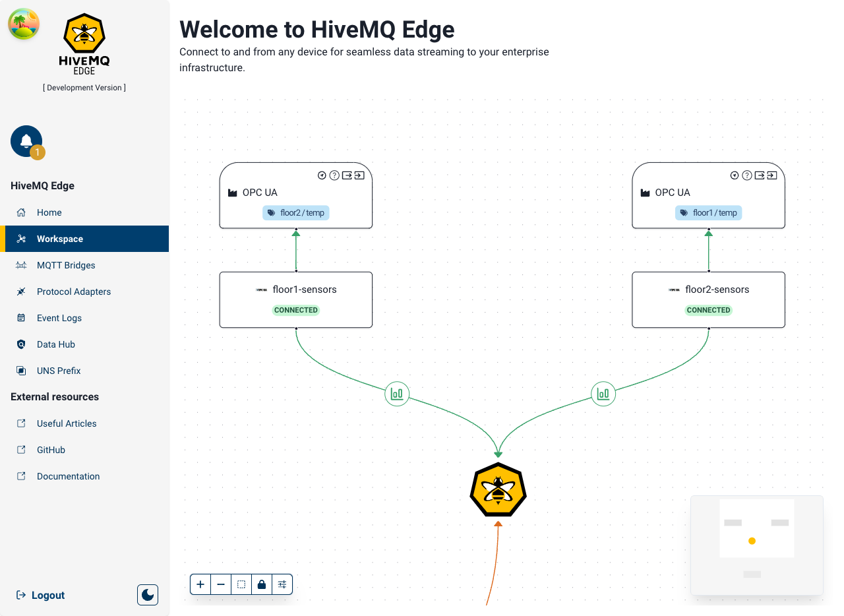
Task: Open the Useful Articles link
Action: [84, 423]
